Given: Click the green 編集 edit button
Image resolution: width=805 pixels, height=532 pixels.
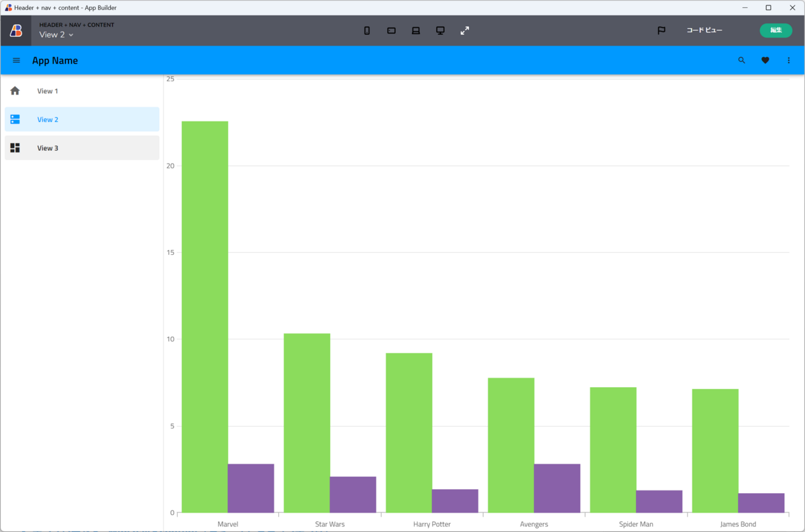Looking at the screenshot, I should (x=775, y=30).
